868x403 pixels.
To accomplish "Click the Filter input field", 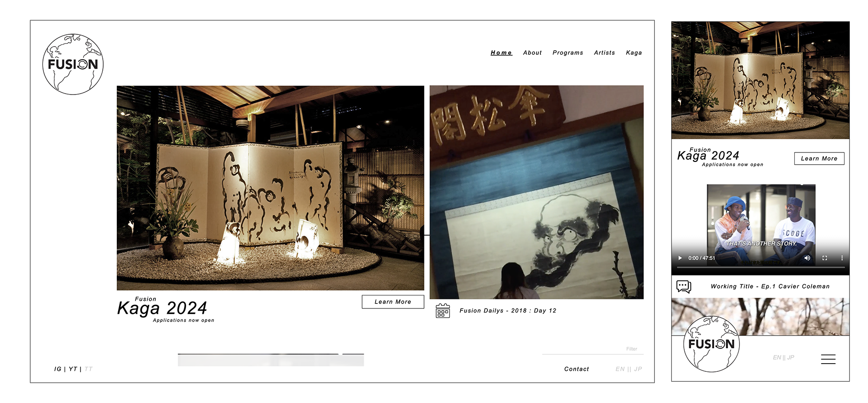I will click(592, 349).
